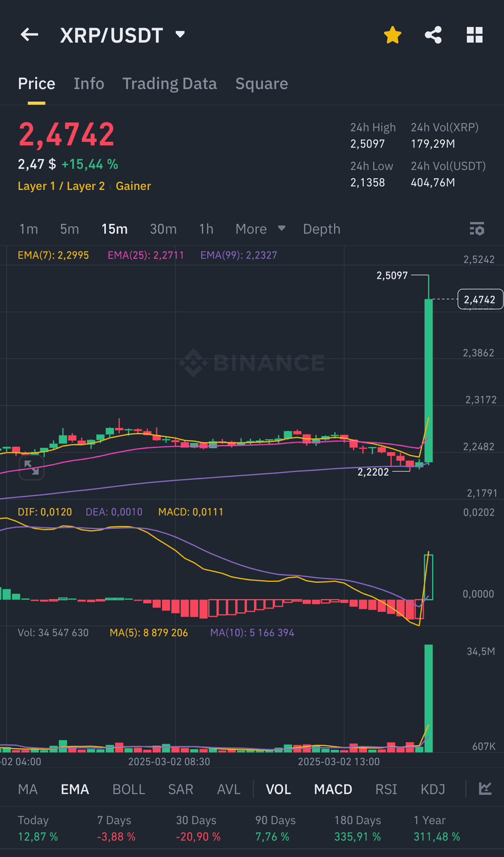
Task: Tap the large red price 2,4742
Action: point(66,135)
